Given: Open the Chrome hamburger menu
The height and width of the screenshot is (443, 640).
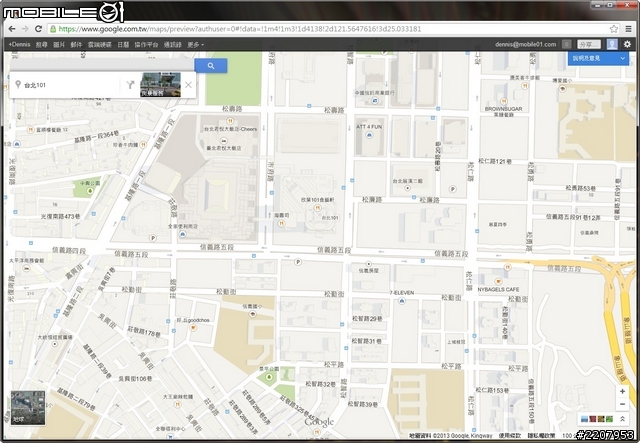Looking at the screenshot, I should coord(629,29).
